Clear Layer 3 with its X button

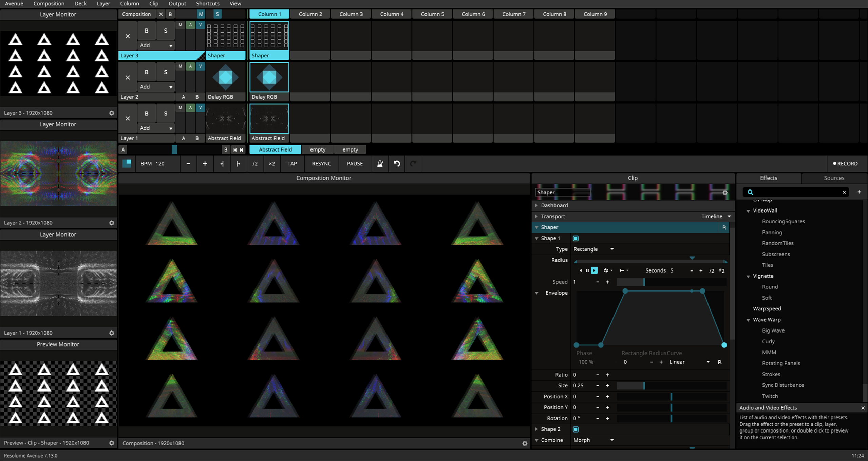[x=128, y=36]
